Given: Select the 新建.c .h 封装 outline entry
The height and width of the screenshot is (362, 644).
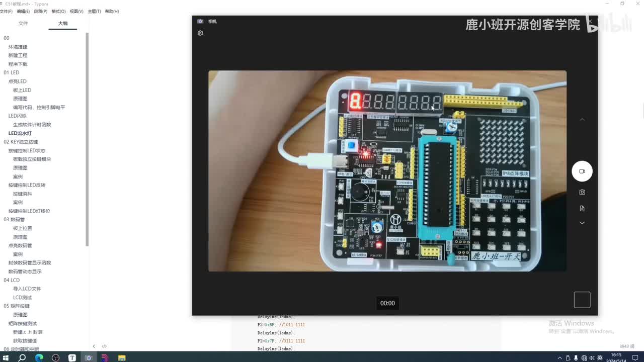Looking at the screenshot, I should click(x=28, y=332).
